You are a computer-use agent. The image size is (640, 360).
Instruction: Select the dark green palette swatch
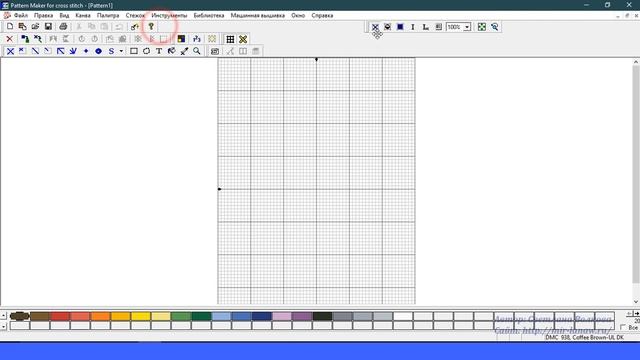point(201,316)
